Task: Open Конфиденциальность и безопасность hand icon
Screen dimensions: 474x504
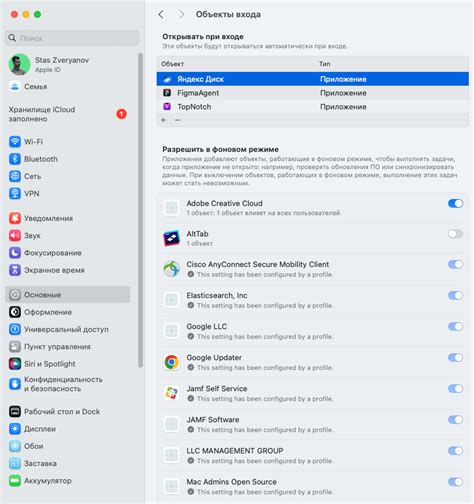Action: tap(15, 384)
